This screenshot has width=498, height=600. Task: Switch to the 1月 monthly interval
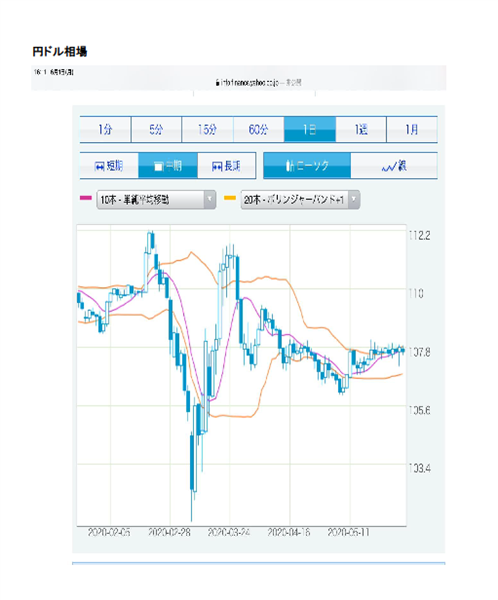(x=412, y=130)
